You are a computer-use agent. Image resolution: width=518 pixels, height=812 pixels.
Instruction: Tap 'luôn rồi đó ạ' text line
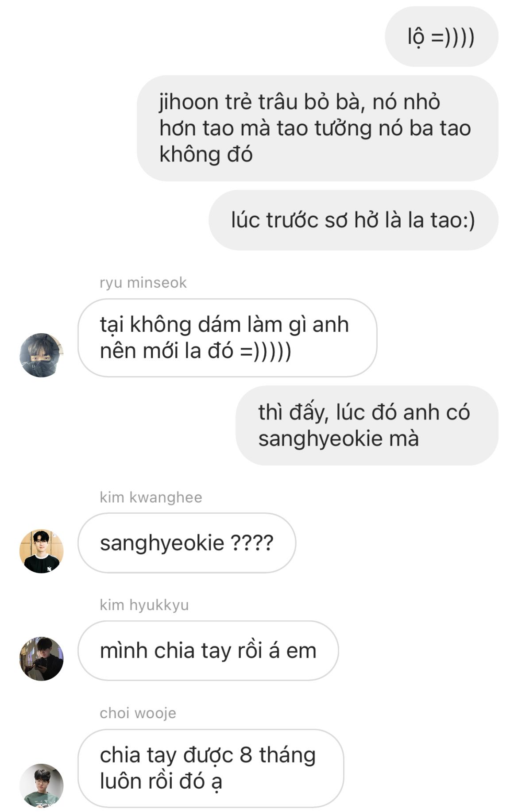pyautogui.click(x=161, y=781)
